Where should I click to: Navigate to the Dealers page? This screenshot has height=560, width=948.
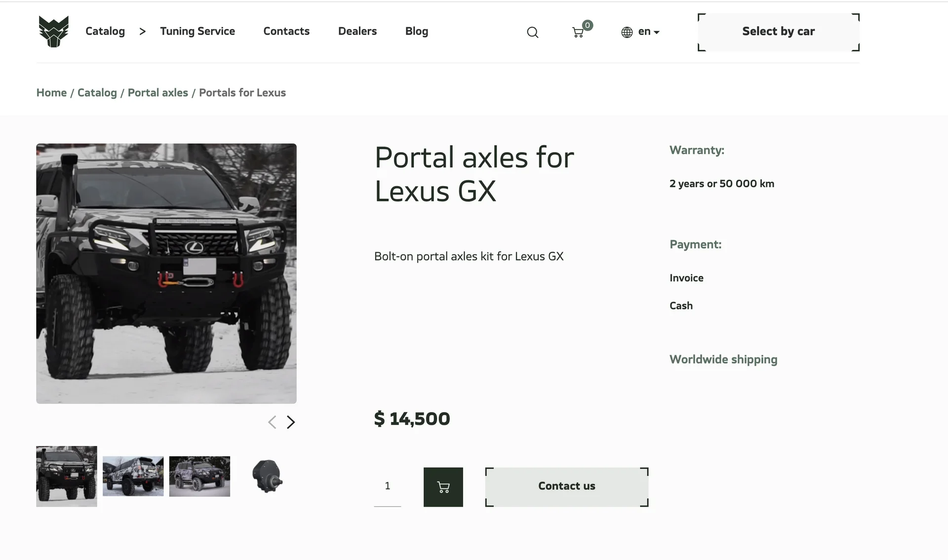click(x=357, y=32)
